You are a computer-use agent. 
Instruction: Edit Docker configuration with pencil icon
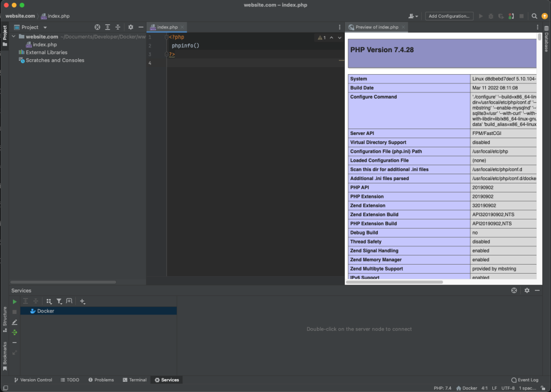click(x=15, y=322)
